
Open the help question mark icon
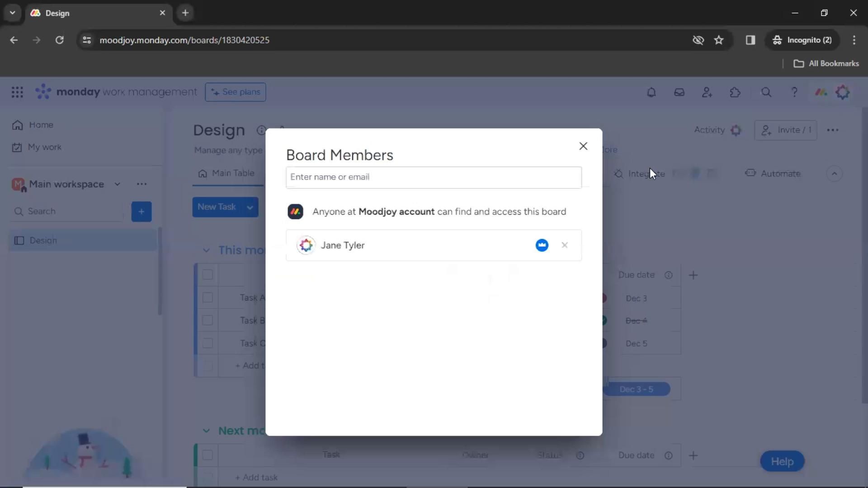pos(794,92)
